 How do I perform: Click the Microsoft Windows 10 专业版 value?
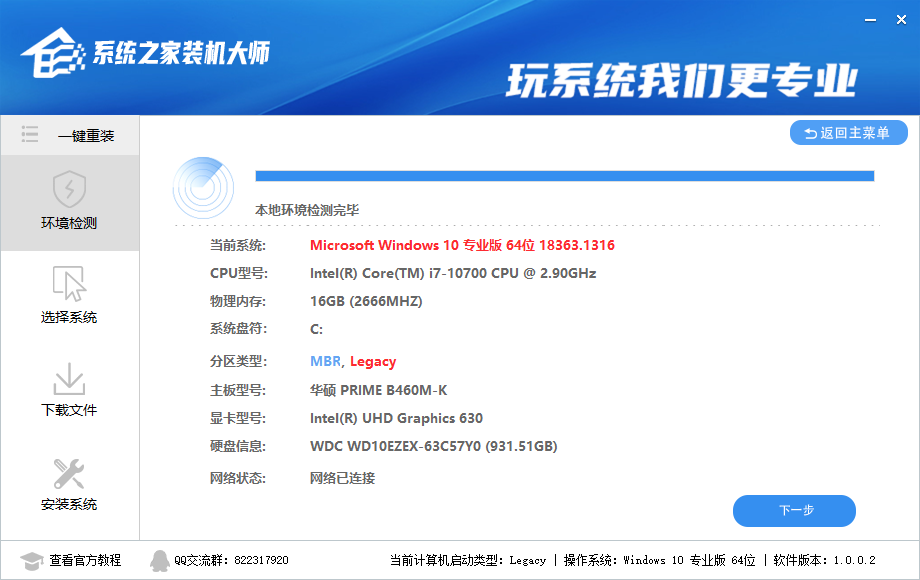click(x=462, y=245)
